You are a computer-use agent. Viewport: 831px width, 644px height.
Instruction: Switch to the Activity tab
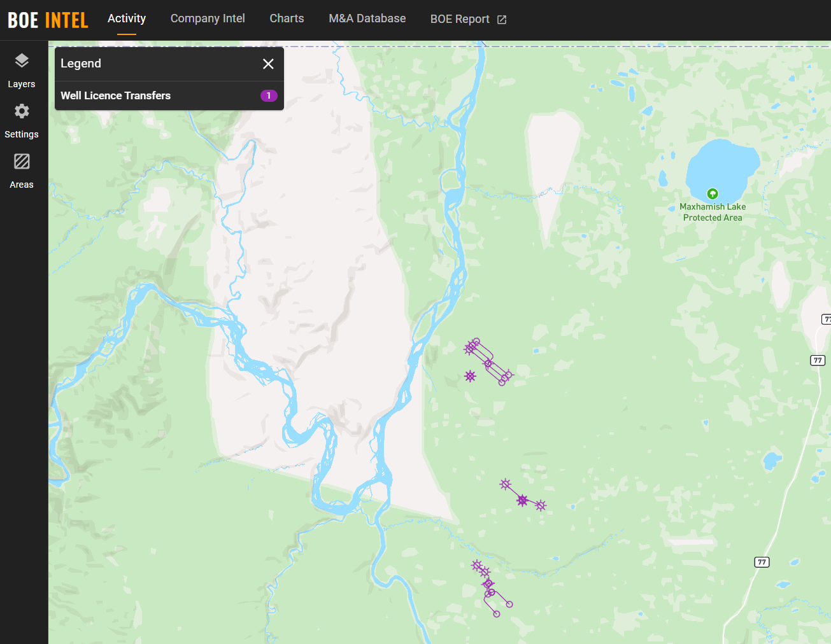pos(127,18)
